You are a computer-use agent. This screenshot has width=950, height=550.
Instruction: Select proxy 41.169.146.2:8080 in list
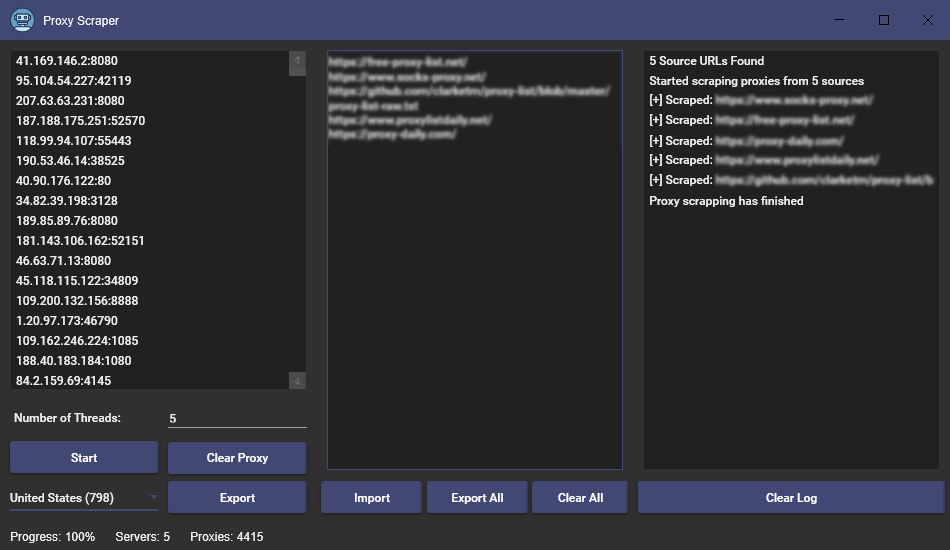[x=67, y=61]
